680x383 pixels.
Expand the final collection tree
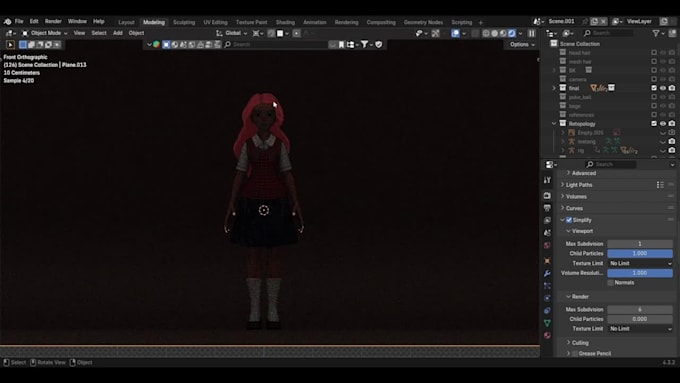coord(554,88)
